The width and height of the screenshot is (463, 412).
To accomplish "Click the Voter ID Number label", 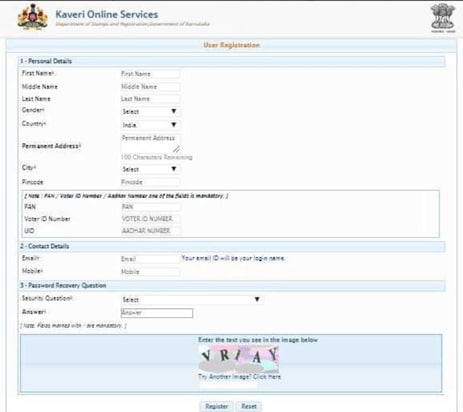I will [47, 219].
